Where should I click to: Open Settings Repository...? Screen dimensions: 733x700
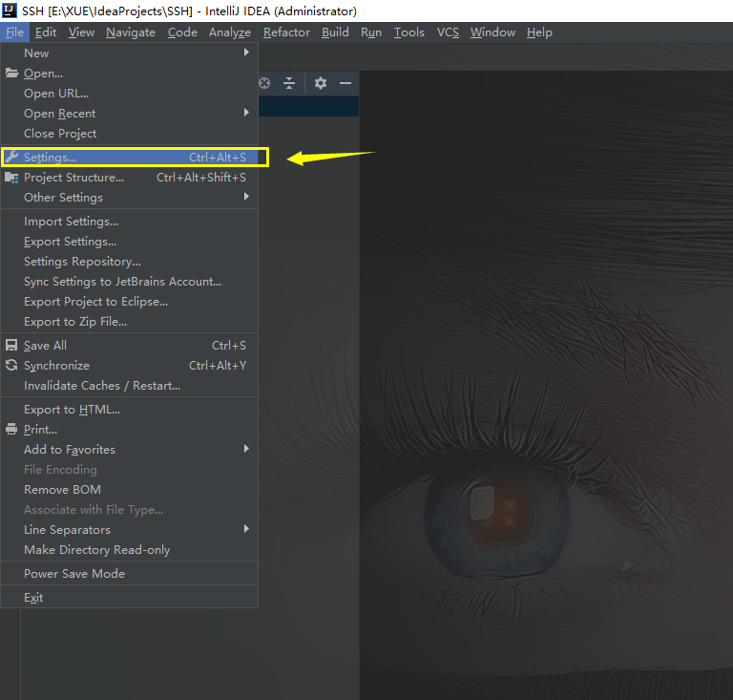(x=130, y=262)
